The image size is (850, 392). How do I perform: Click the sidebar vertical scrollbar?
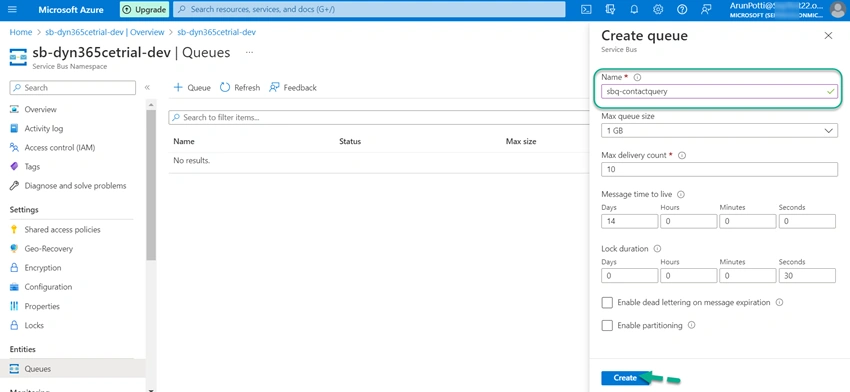(x=151, y=185)
